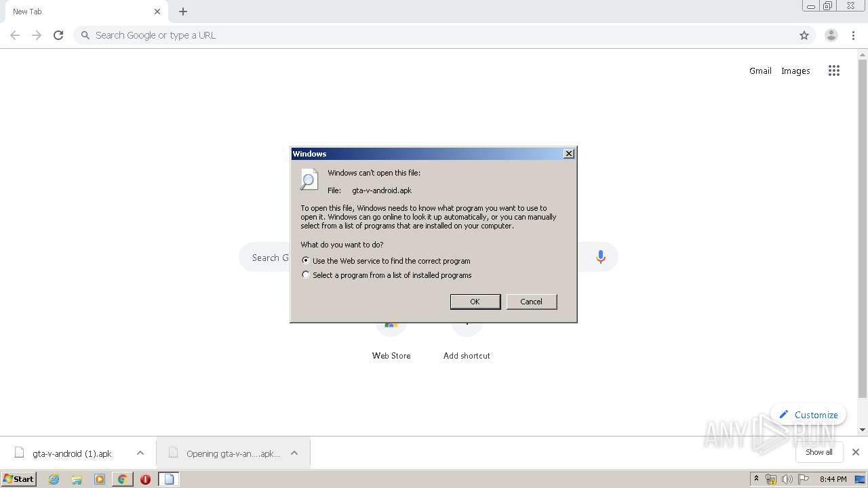Image resolution: width=868 pixels, height=488 pixels.
Task: Open Chrome's three-dot menu
Action: [854, 35]
